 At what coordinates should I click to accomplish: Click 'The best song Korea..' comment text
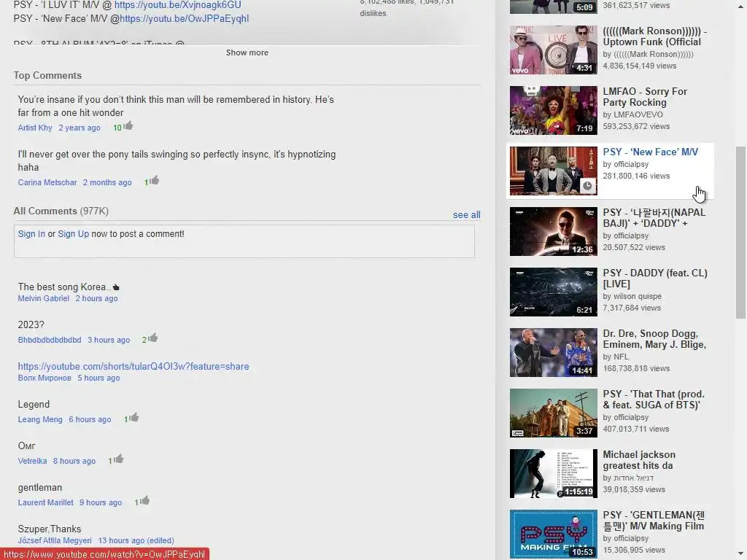coord(64,287)
